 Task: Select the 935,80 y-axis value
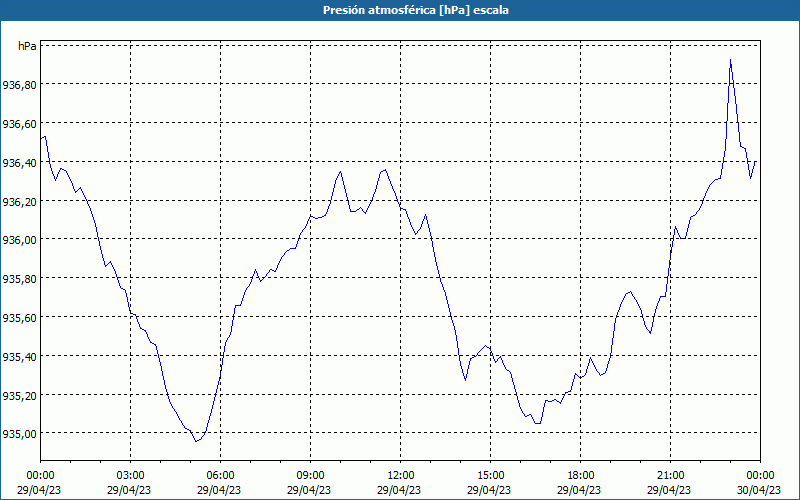(x=19, y=279)
